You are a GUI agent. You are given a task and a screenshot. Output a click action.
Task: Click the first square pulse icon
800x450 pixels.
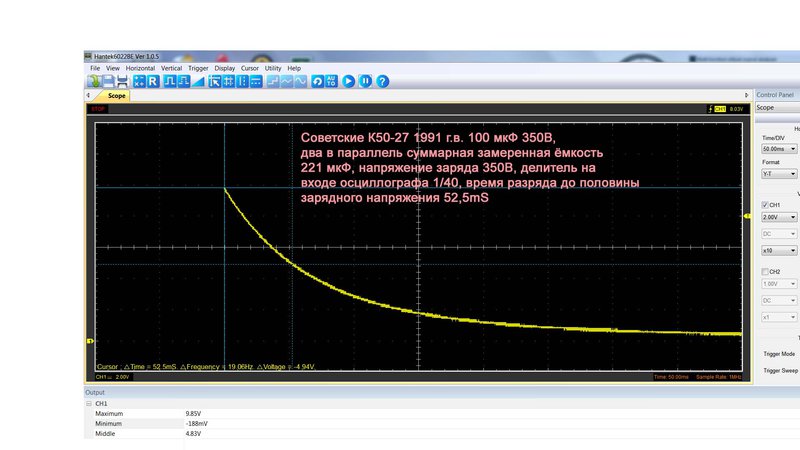pyautogui.click(x=170, y=81)
